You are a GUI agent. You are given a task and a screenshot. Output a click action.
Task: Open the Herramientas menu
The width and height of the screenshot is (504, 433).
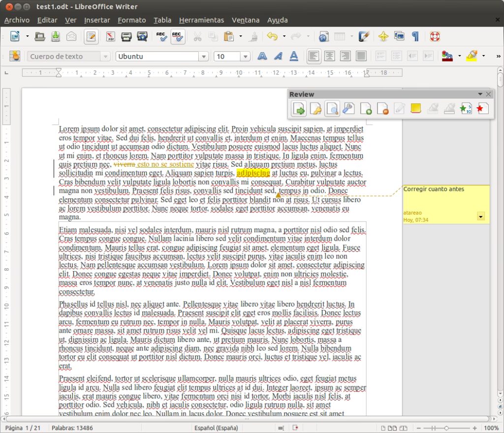[x=201, y=20]
